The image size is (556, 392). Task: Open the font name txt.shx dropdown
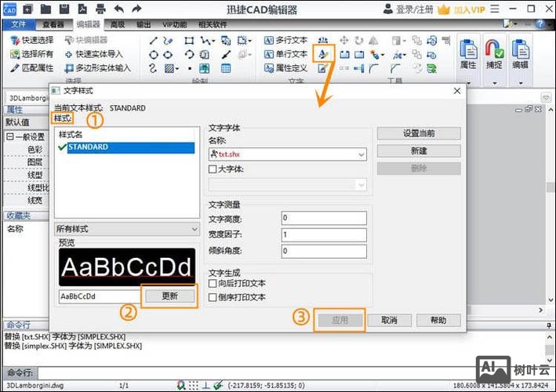click(x=361, y=154)
